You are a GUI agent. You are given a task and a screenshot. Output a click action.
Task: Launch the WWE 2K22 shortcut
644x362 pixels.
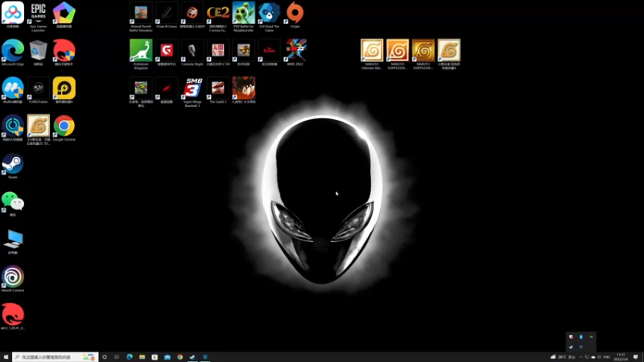click(295, 52)
